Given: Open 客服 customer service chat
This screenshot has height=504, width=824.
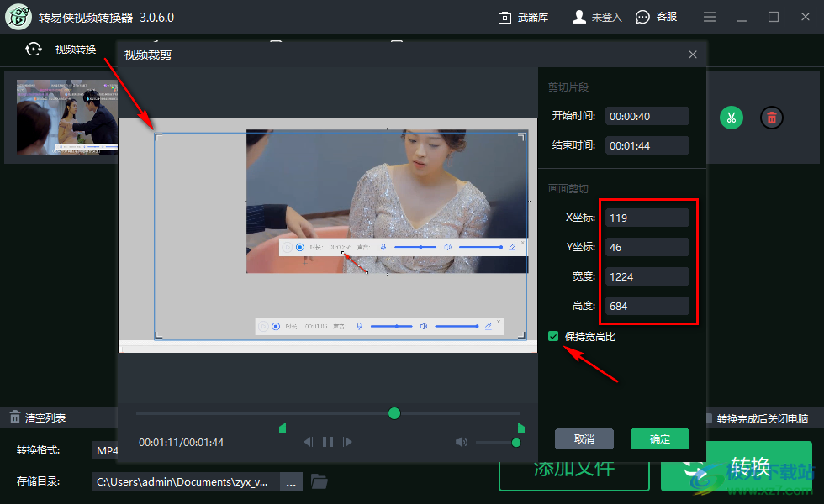Looking at the screenshot, I should point(656,18).
